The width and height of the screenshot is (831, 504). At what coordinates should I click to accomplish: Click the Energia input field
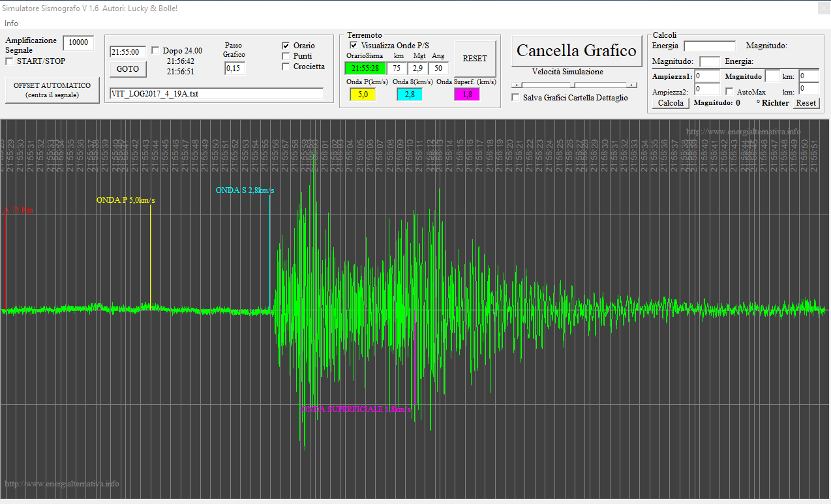point(710,46)
